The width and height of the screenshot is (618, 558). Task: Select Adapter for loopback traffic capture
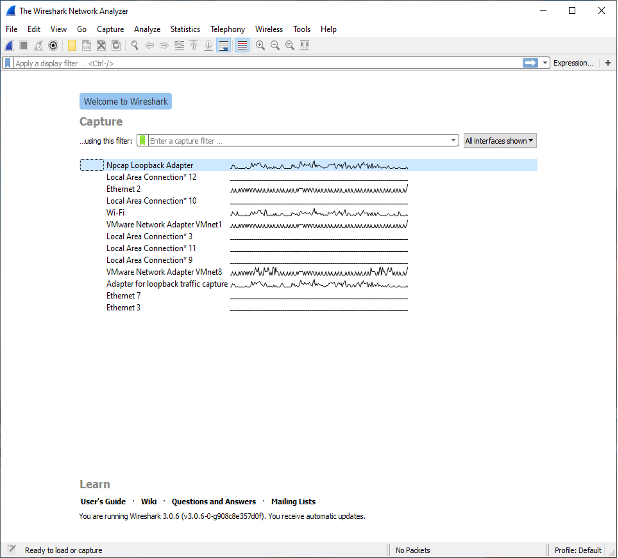coord(308,283)
